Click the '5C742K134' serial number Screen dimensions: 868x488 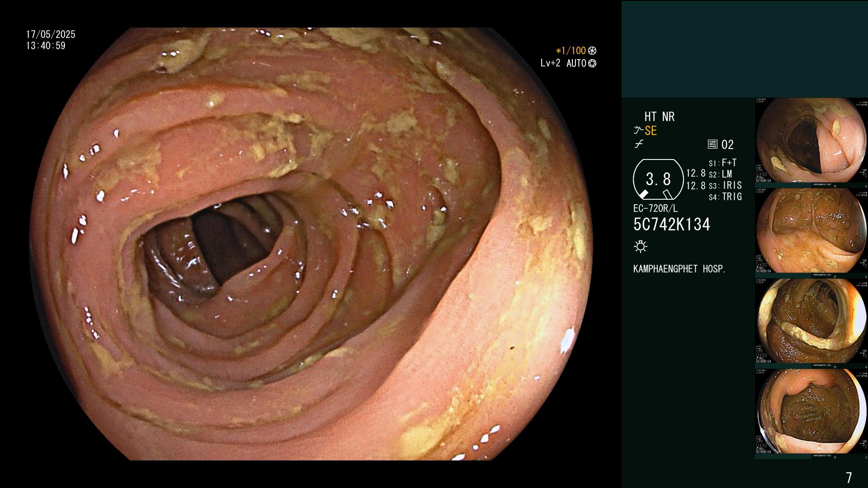[672, 224]
